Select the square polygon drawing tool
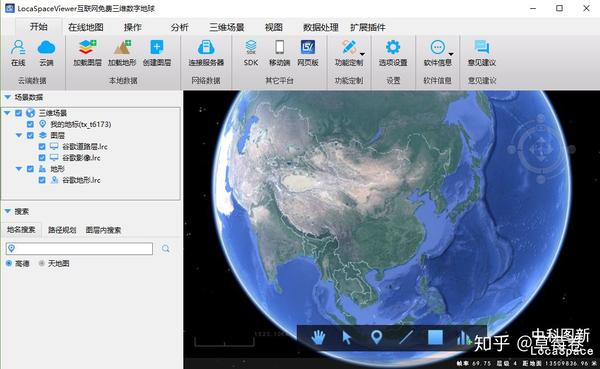The image size is (600, 369). tap(435, 337)
